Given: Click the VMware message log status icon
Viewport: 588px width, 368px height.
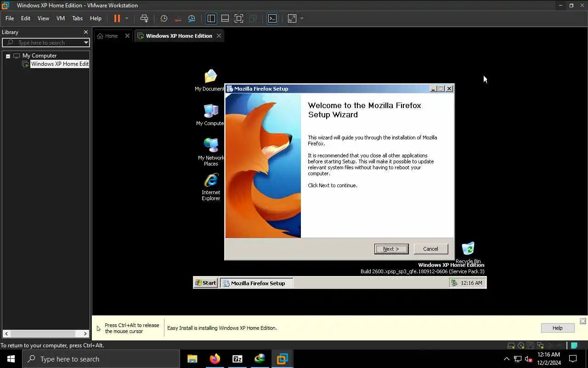Looking at the screenshot, I should pyautogui.click(x=574, y=345).
